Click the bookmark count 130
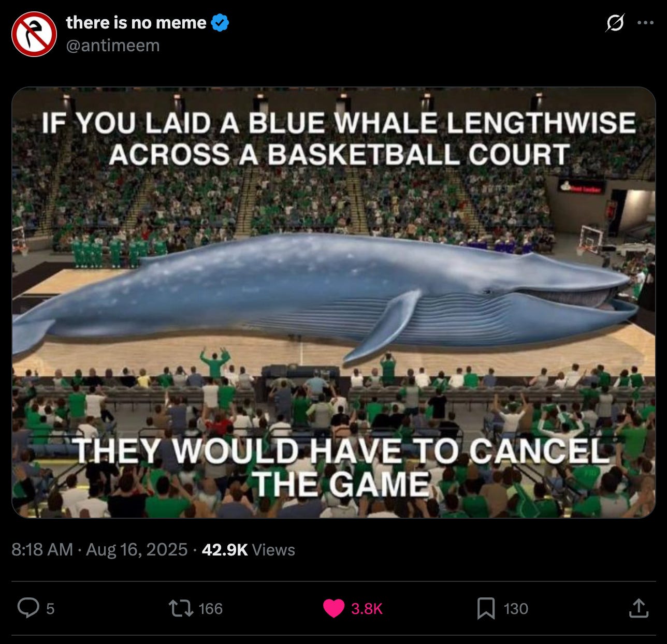The image size is (667, 644). [x=516, y=609]
